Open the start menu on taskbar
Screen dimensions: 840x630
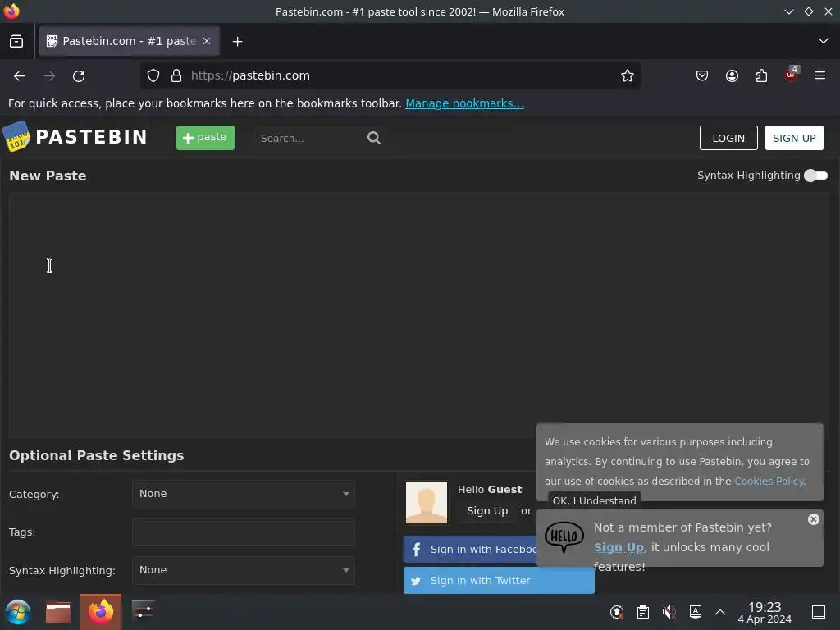(18, 612)
